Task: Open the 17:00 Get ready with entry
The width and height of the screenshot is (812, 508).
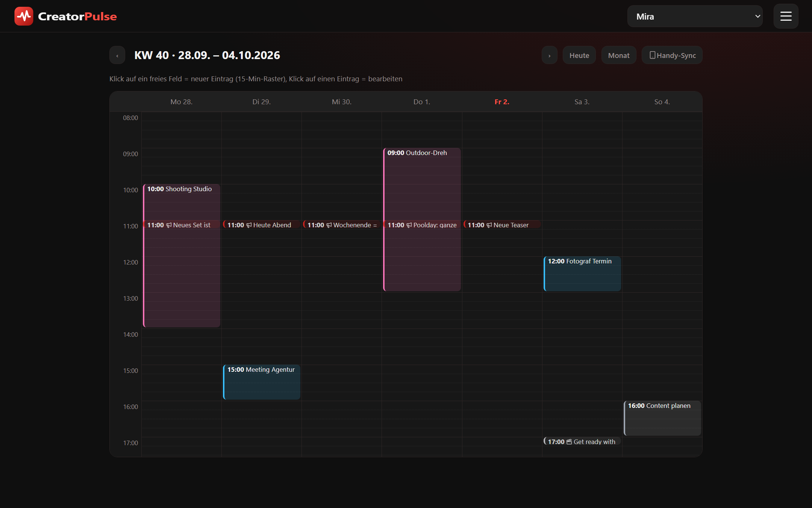Action: coord(582,441)
